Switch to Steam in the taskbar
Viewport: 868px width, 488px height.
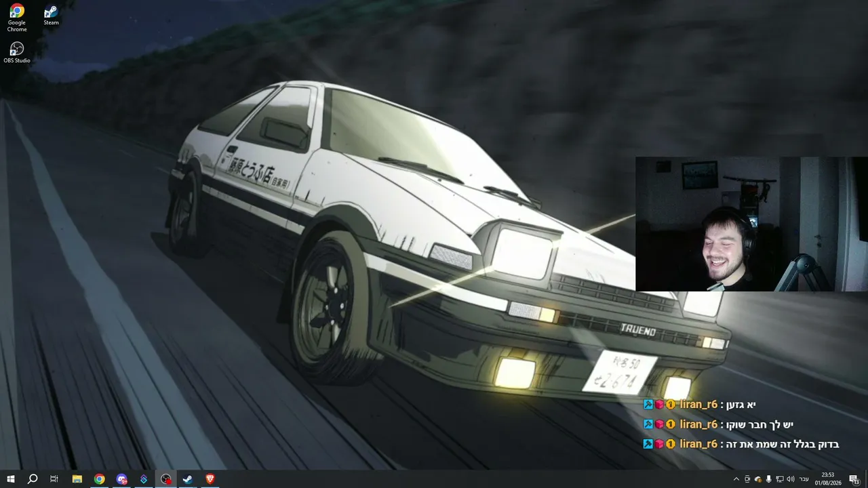click(x=188, y=479)
